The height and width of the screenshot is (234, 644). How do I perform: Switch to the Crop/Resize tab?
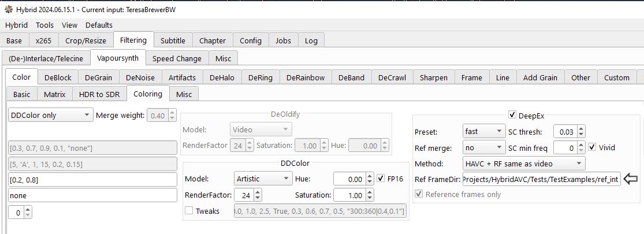[x=85, y=40]
